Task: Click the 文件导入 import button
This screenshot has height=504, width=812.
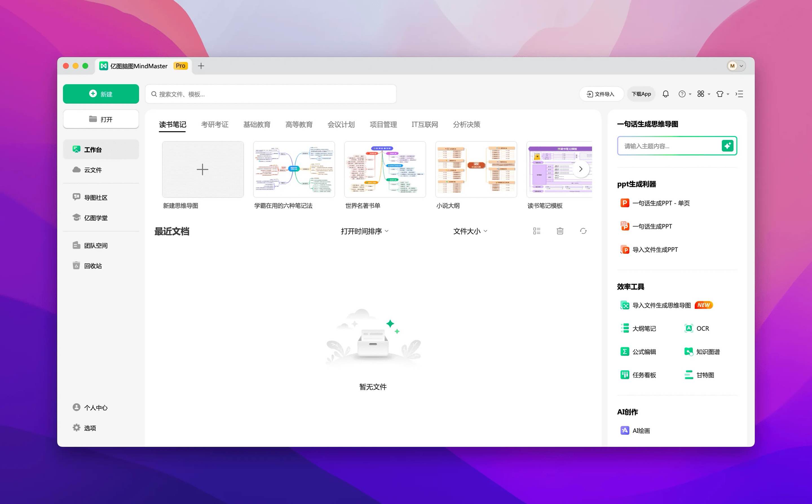Action: coord(601,94)
